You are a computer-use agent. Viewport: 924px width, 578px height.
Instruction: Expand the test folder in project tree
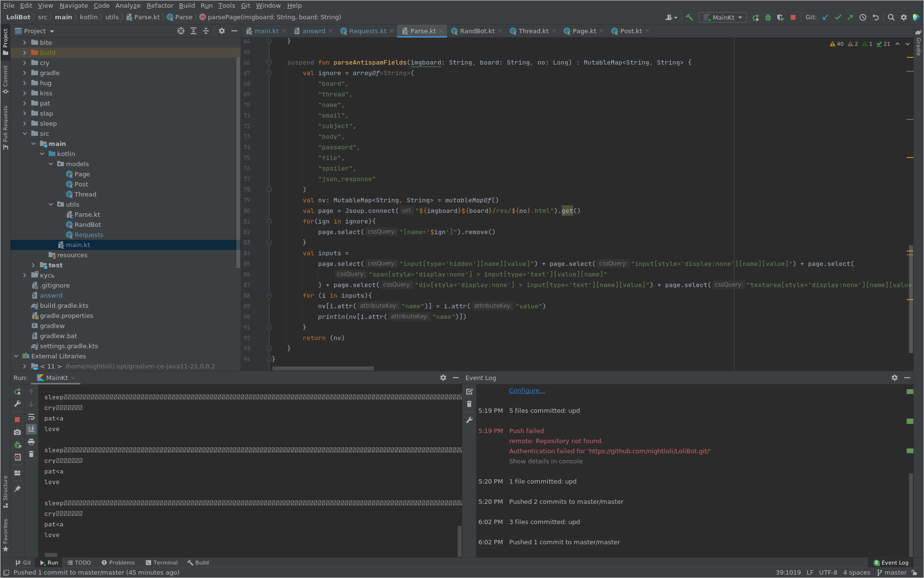pos(33,265)
